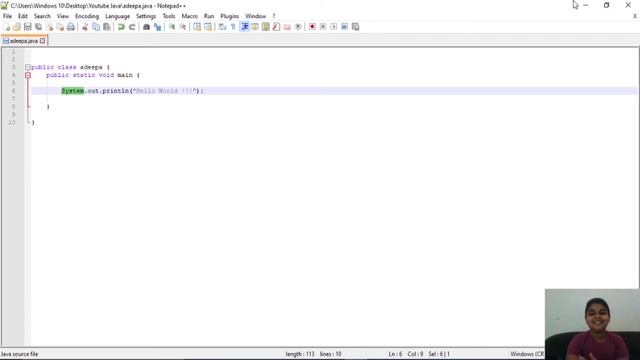Click the Zoom In toolbar icon
Screen dimensions: 640x360
(x=172, y=27)
